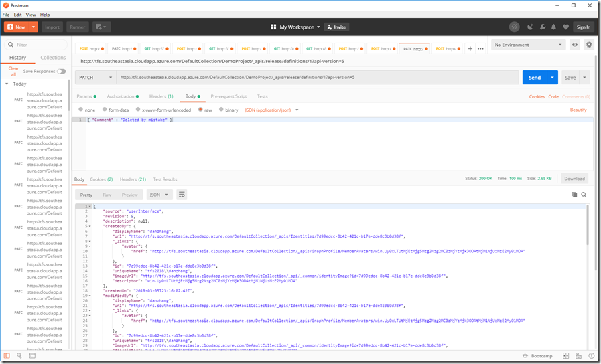
Task: Select the binary body radio option
Action: pyautogui.click(x=221, y=110)
